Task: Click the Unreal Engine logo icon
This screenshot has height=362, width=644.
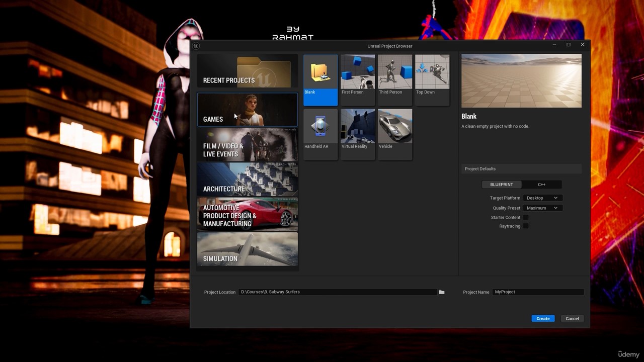Action: (x=196, y=46)
